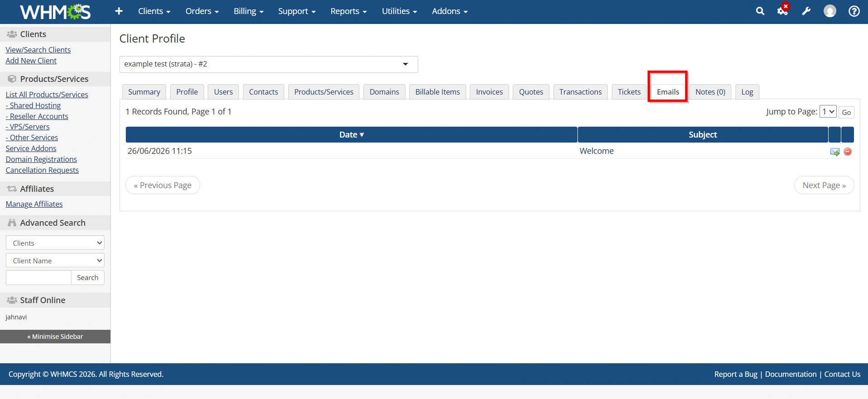Screen dimensions: 868x399
Task: Open View/Search Clients link
Action: 38,50
